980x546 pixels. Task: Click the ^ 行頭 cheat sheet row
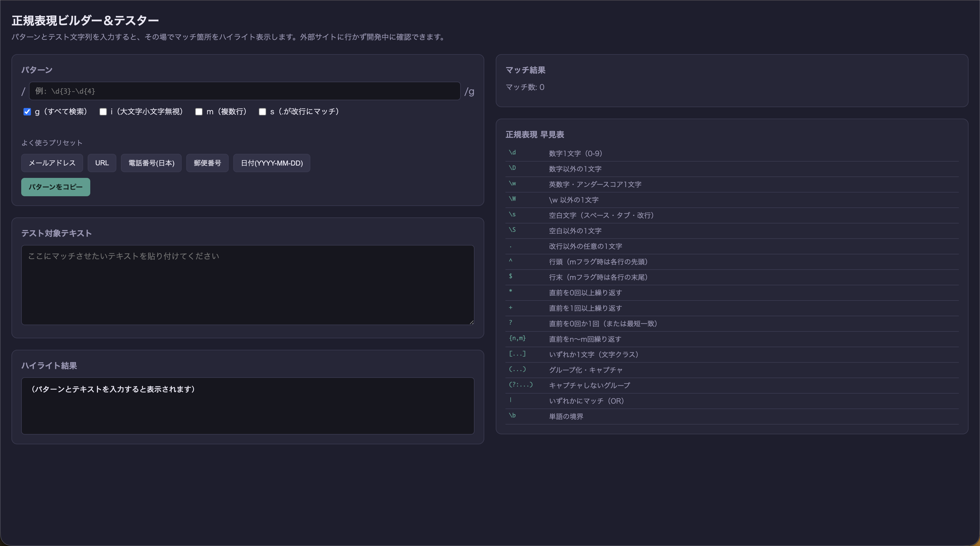click(x=732, y=262)
